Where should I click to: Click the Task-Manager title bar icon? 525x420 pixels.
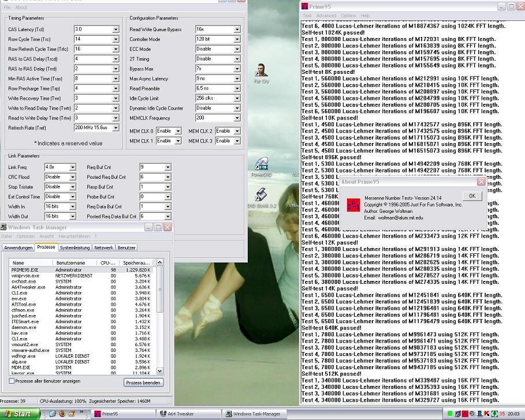click(3, 227)
